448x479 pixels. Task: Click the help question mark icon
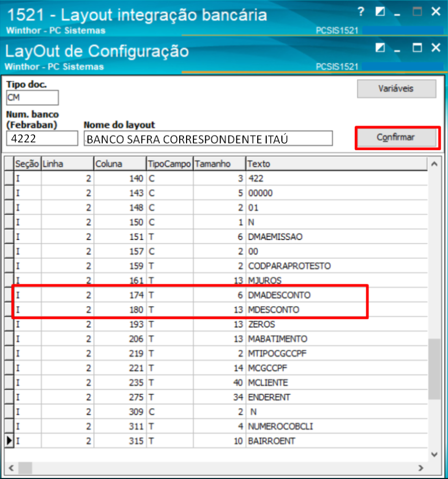(361, 12)
